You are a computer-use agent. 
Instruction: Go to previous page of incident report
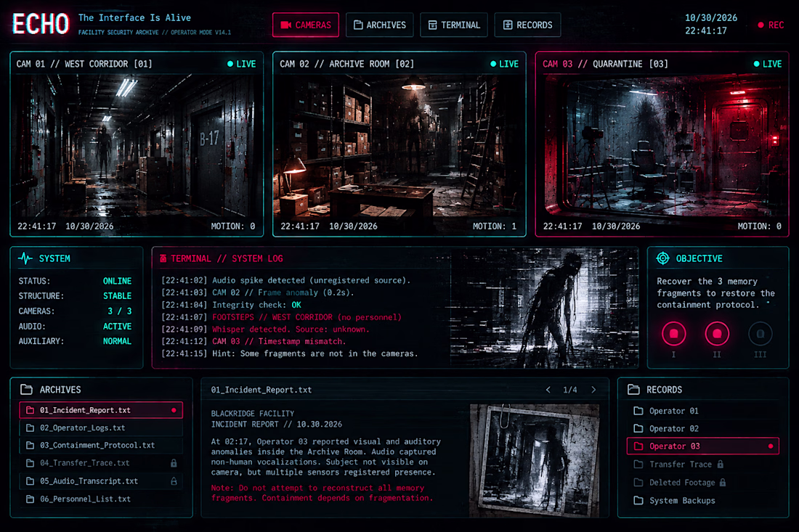[x=548, y=390]
